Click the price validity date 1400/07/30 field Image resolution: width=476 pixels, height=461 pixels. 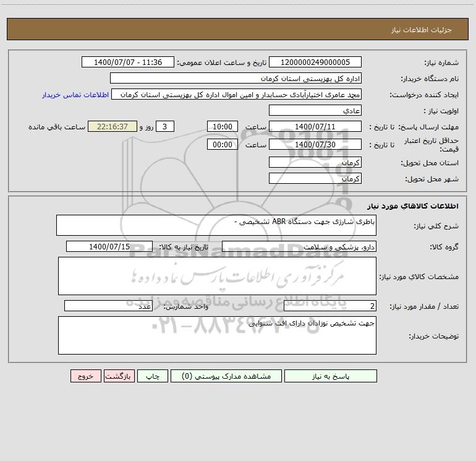click(x=315, y=144)
